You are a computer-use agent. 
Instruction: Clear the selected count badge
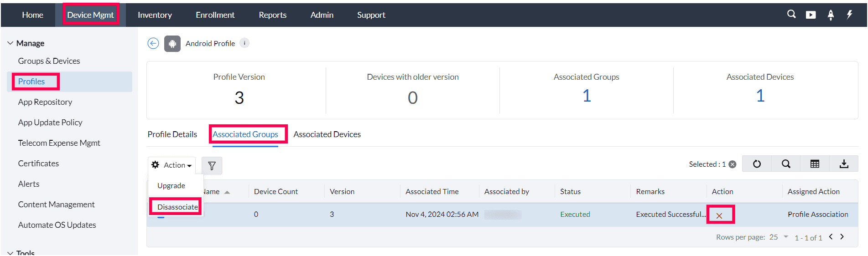pos(733,164)
